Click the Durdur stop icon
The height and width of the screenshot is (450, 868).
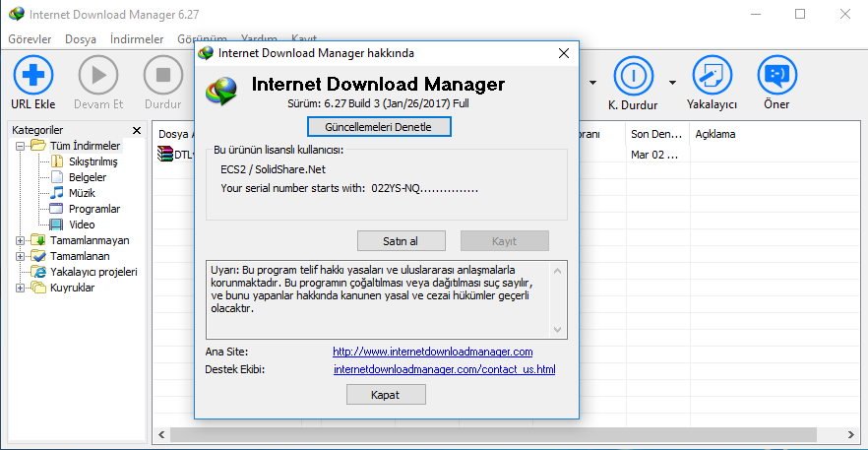coord(163,75)
